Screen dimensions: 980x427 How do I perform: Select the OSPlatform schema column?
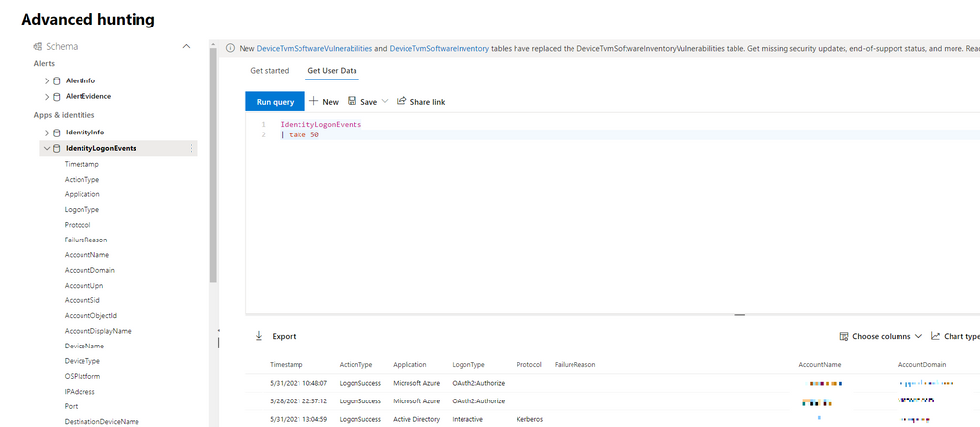coord(82,376)
